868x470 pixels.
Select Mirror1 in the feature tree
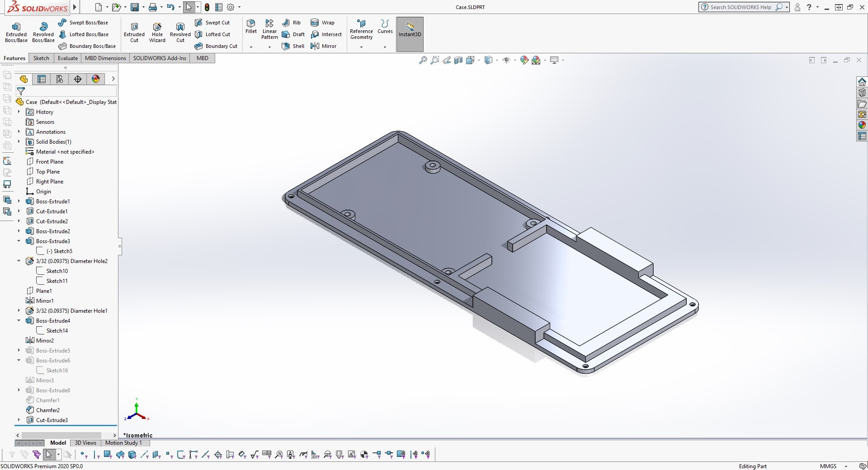tap(40, 301)
